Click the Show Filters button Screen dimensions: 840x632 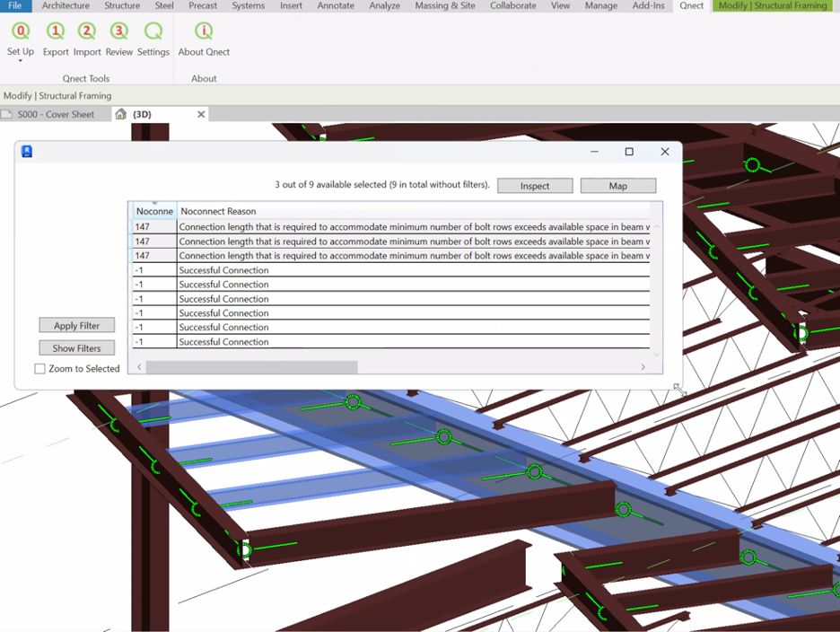(77, 348)
